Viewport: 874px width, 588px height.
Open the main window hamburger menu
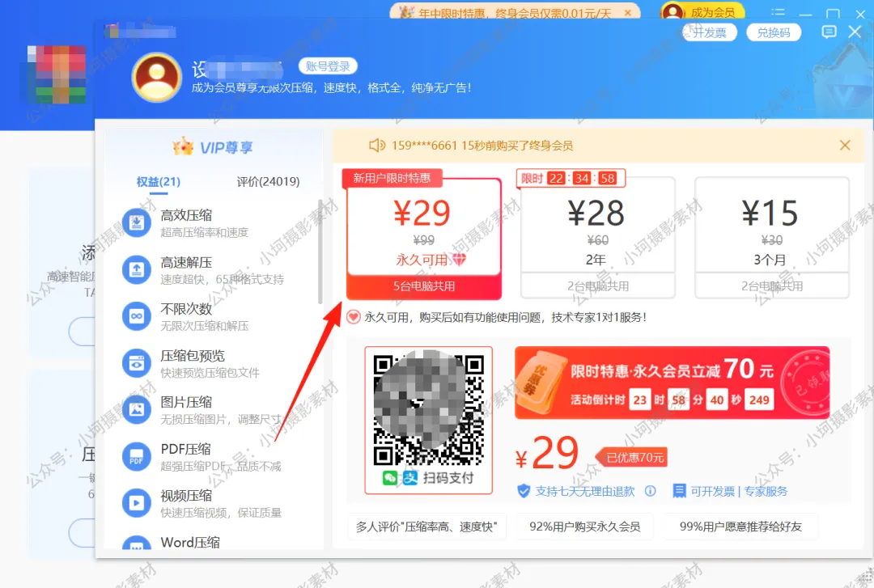(x=779, y=13)
